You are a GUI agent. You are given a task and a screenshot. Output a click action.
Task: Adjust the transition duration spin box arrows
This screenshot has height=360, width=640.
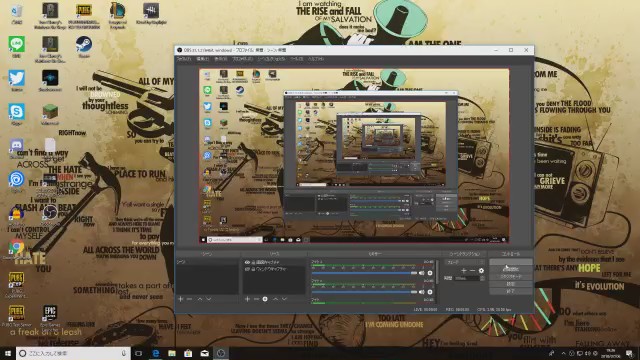click(x=482, y=278)
